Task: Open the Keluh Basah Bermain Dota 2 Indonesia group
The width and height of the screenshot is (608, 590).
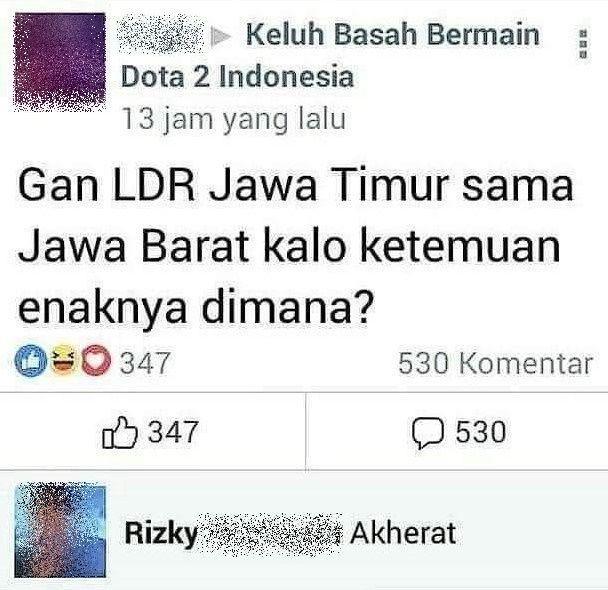Action: click(330, 54)
